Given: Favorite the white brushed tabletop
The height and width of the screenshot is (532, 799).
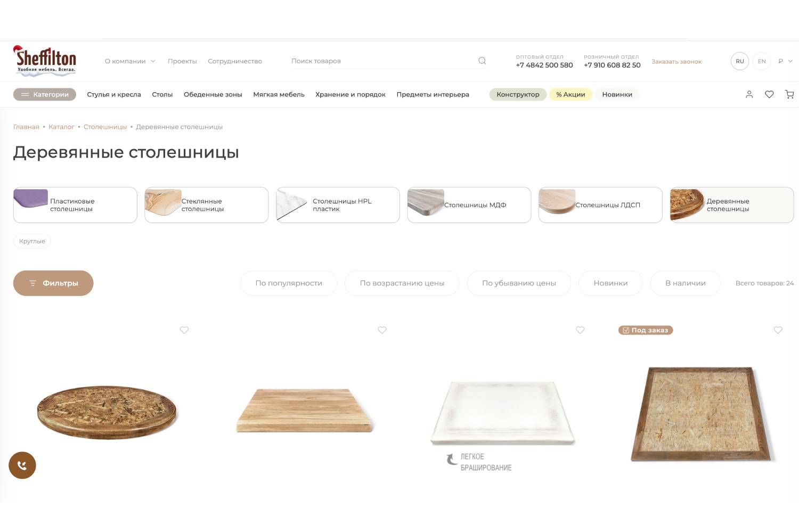Looking at the screenshot, I should tap(580, 330).
